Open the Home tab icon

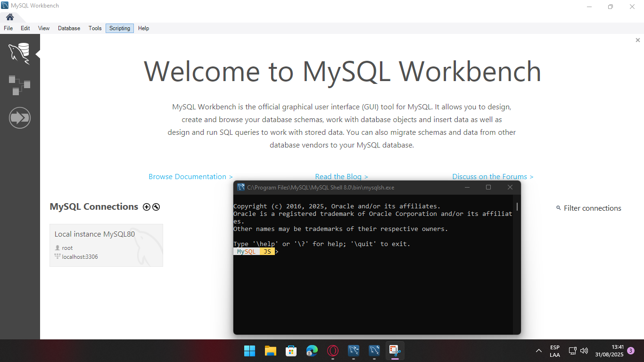(x=9, y=17)
